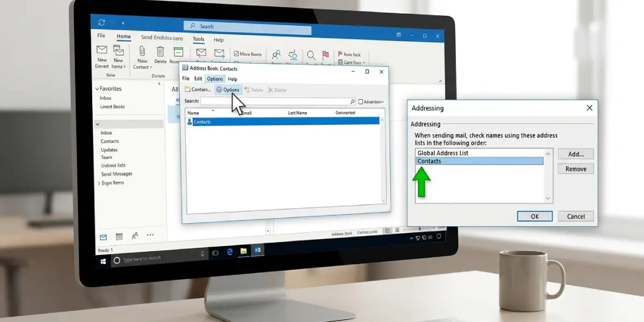644x322 pixels.
Task: Open the Linent Books folder under Favorites
Action: click(113, 107)
